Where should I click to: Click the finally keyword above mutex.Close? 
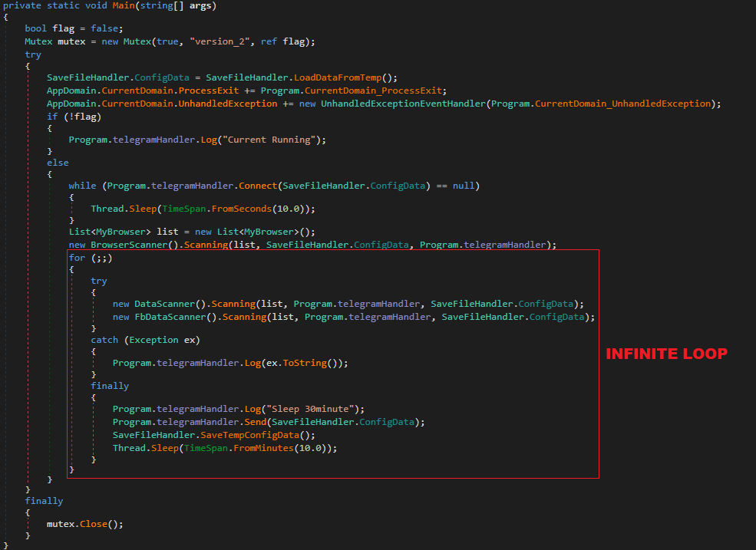click(44, 502)
